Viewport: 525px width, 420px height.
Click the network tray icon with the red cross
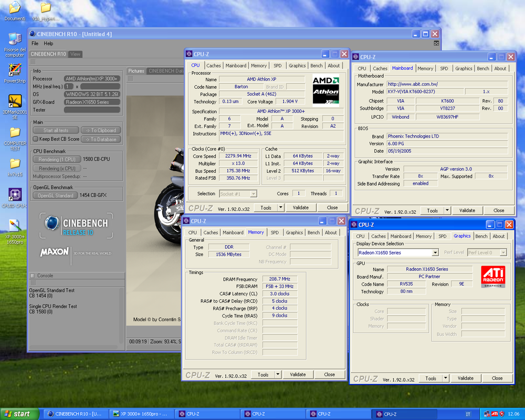tap(487, 414)
